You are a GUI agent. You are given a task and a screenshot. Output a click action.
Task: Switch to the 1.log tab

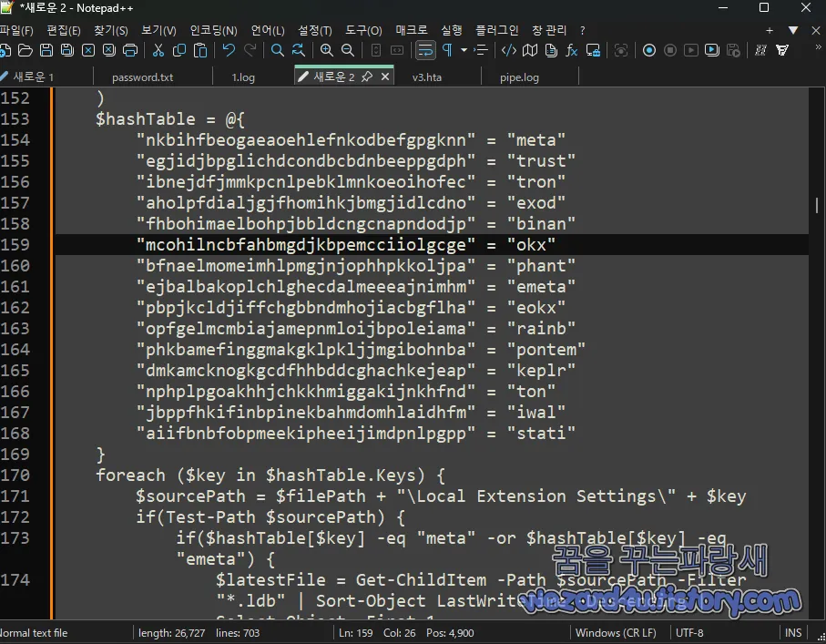(243, 77)
